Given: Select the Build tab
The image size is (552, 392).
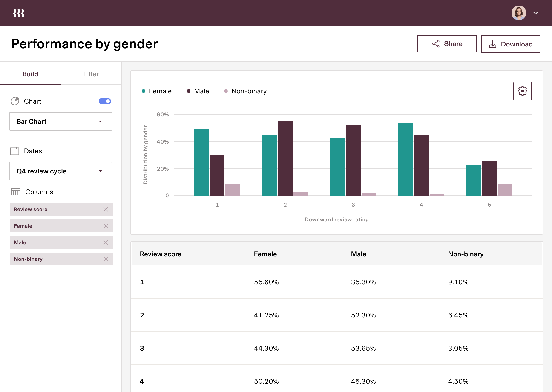Looking at the screenshot, I should pyautogui.click(x=30, y=74).
